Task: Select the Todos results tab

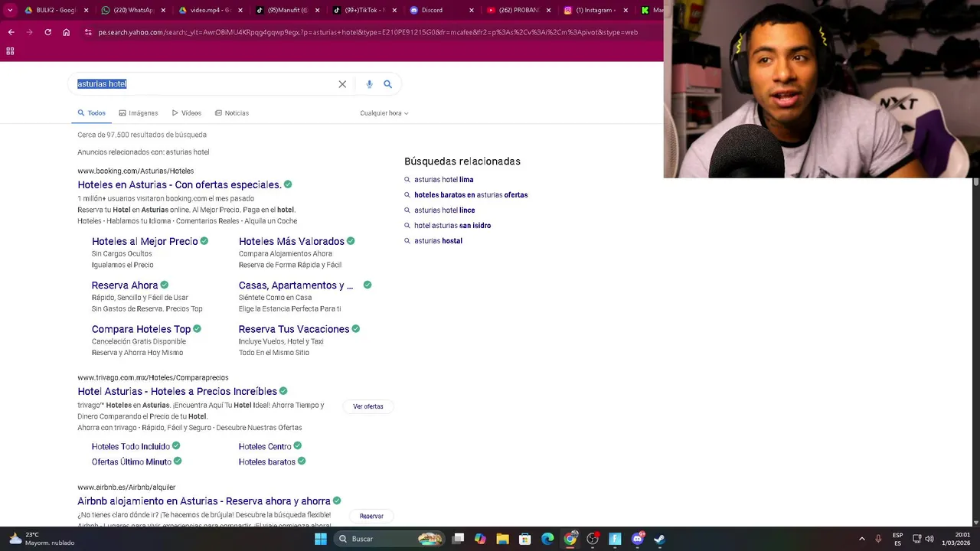Action: pos(92,112)
